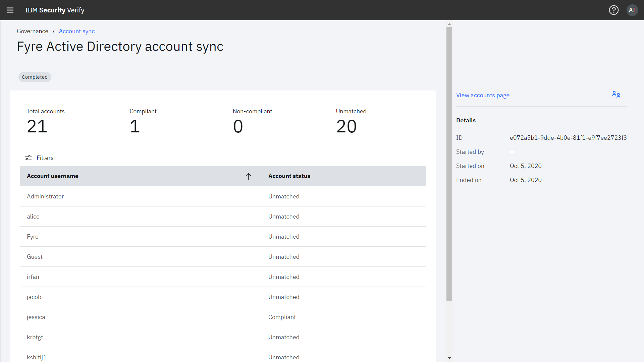Click the scroll down arrow
644x362 pixels.
coord(449,358)
